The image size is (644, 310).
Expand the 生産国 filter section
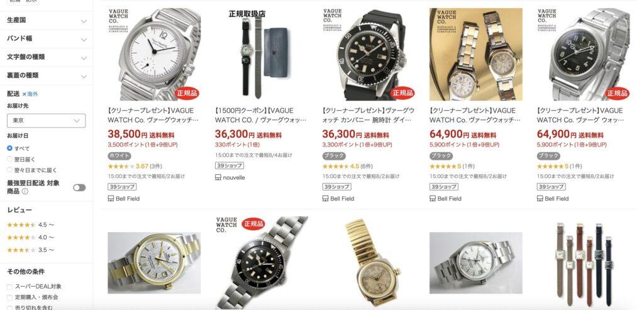(47, 20)
